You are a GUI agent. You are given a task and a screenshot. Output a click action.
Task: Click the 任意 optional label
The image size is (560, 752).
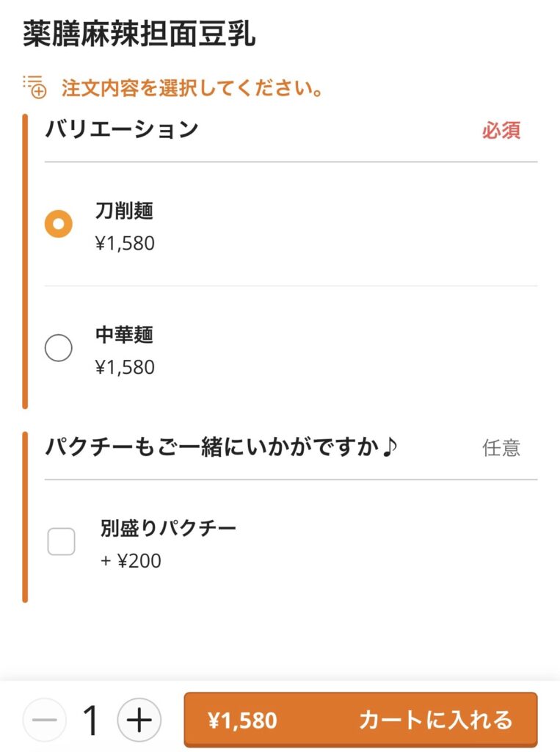click(x=501, y=448)
